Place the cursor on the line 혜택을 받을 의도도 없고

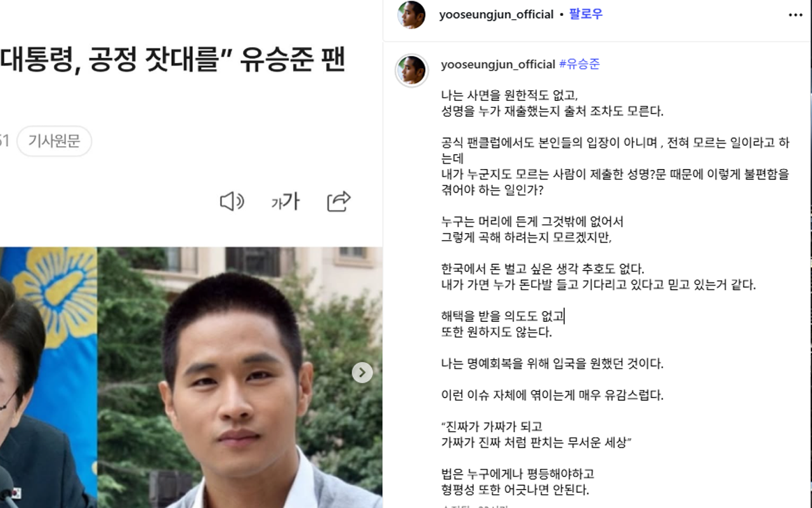pos(502,316)
